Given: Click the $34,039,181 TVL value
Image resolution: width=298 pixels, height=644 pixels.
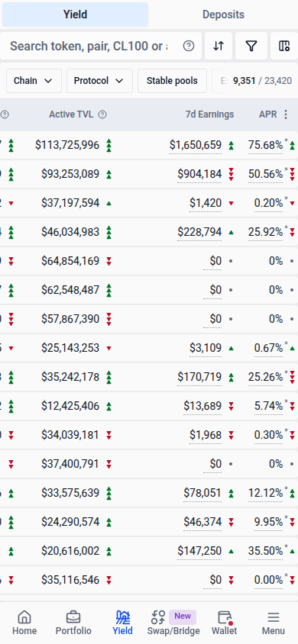Looking at the screenshot, I should [x=70, y=435].
